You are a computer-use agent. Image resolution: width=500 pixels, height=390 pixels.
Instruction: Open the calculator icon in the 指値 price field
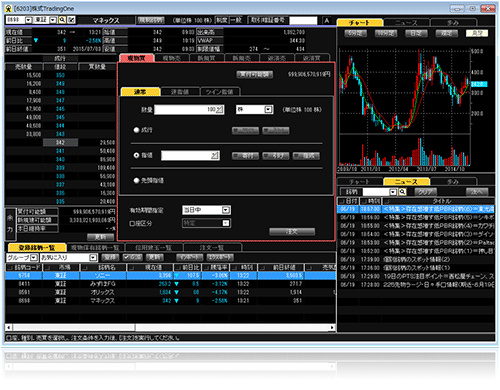pyautogui.click(x=215, y=155)
